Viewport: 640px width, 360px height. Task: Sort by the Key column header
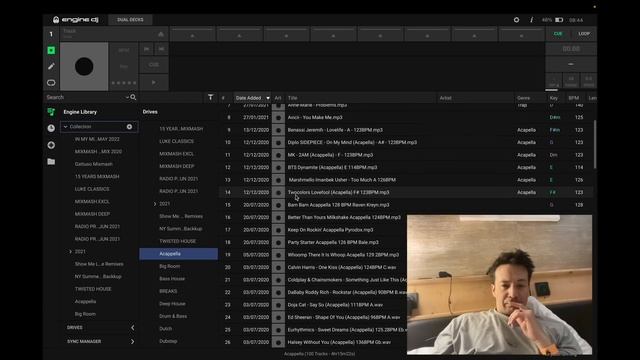[553, 98]
